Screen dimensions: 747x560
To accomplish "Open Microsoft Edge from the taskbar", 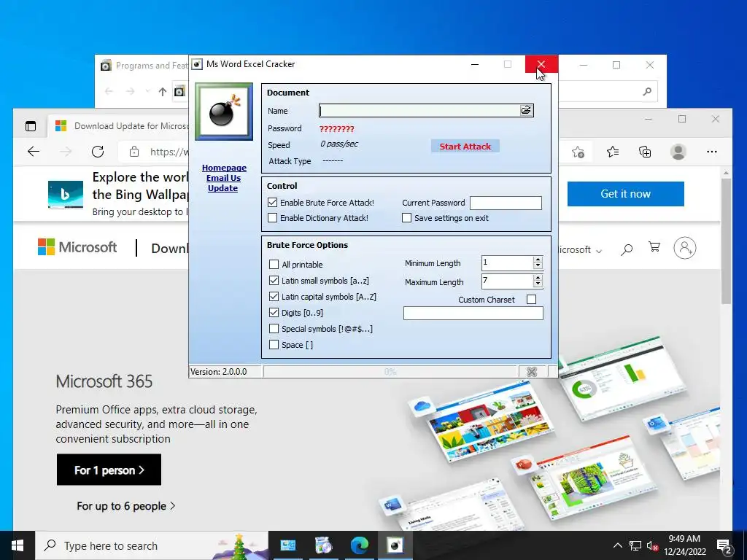I will [359, 545].
